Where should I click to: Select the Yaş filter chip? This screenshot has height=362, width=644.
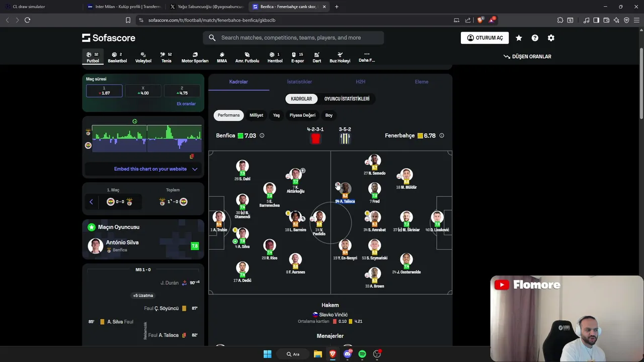(276, 115)
